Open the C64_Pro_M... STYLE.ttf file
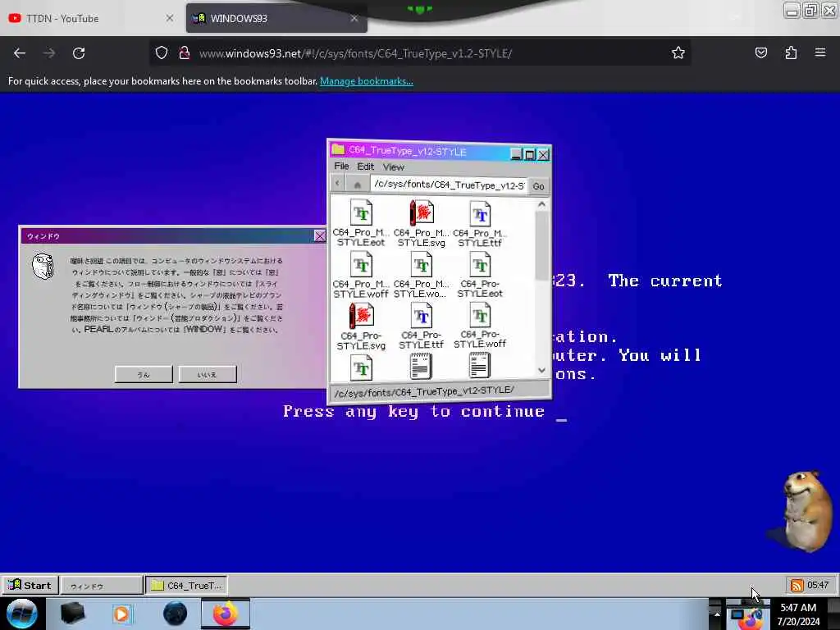Image resolution: width=840 pixels, height=630 pixels. 480,223
